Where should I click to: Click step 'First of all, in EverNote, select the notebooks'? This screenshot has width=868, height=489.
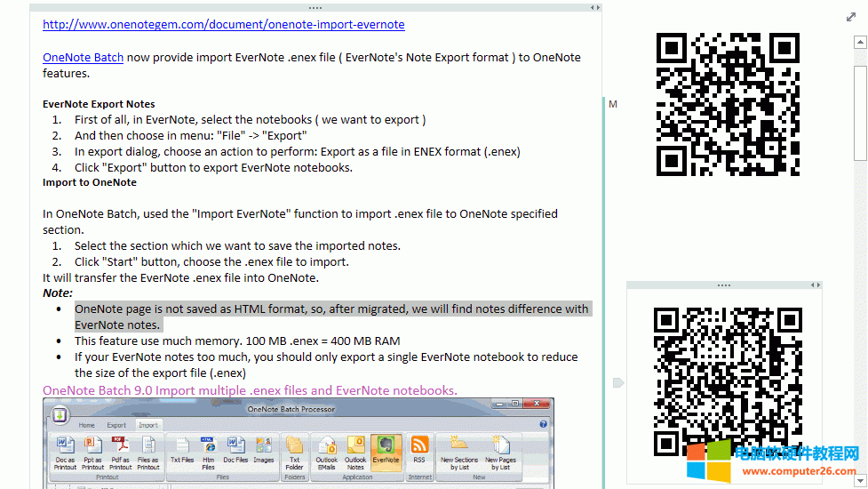coord(251,120)
